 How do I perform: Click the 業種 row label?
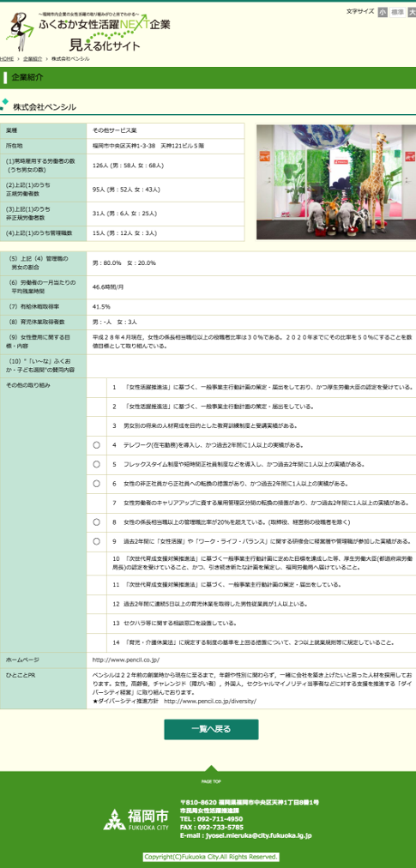[x=43, y=131]
